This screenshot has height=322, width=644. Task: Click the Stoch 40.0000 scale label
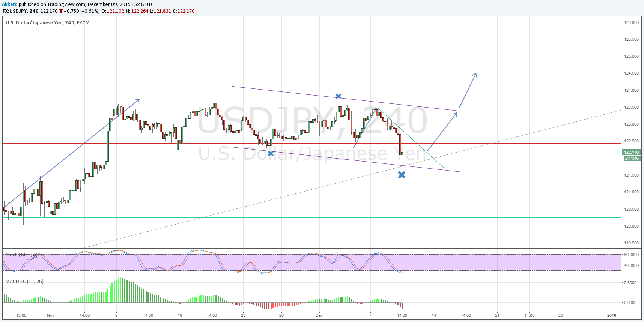click(631, 265)
